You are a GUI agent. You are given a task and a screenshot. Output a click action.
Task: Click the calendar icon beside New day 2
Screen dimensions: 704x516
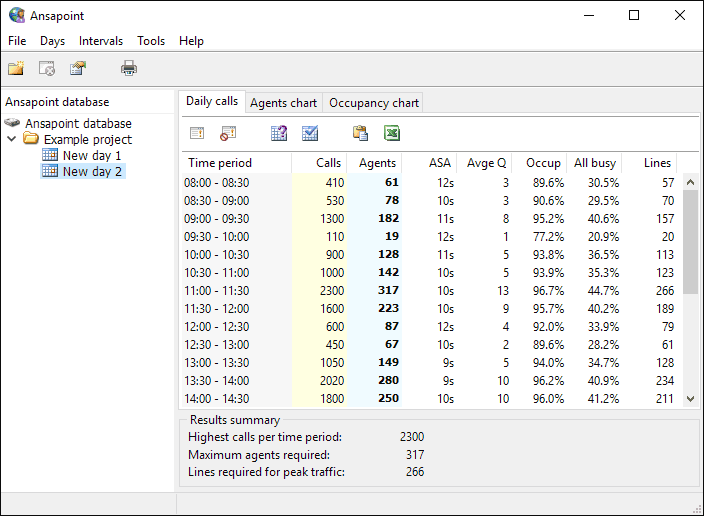pyautogui.click(x=50, y=171)
